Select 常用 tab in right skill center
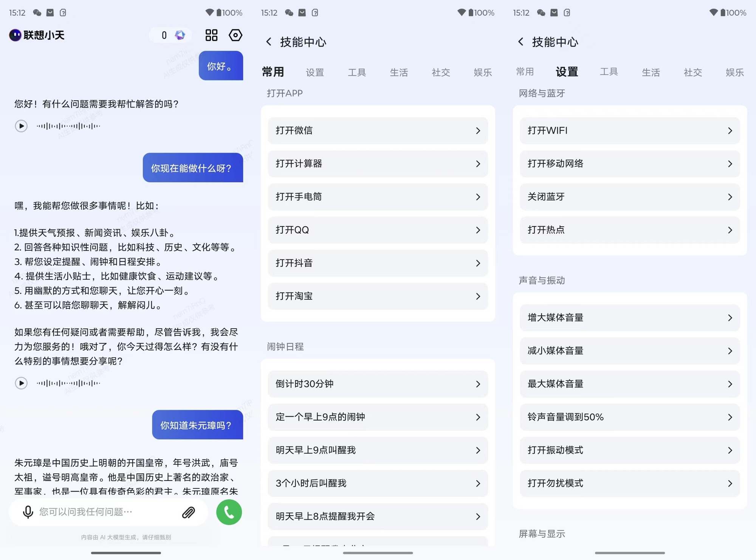Image resolution: width=756 pixels, height=560 pixels. (525, 72)
